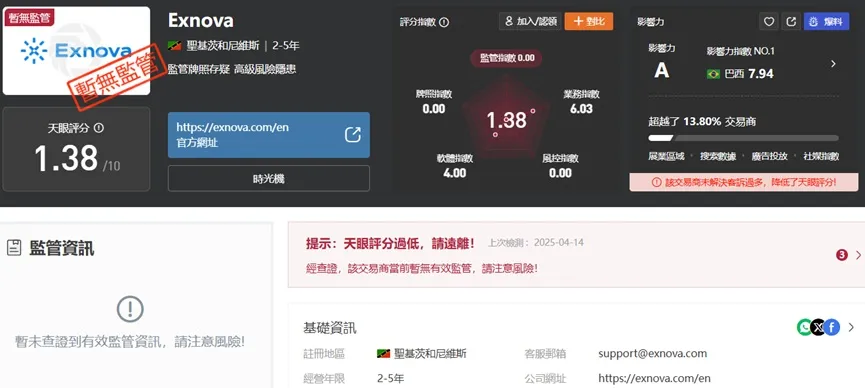865x388 pixels.
Task: Click the red 3 notification badge
Action: (842, 255)
